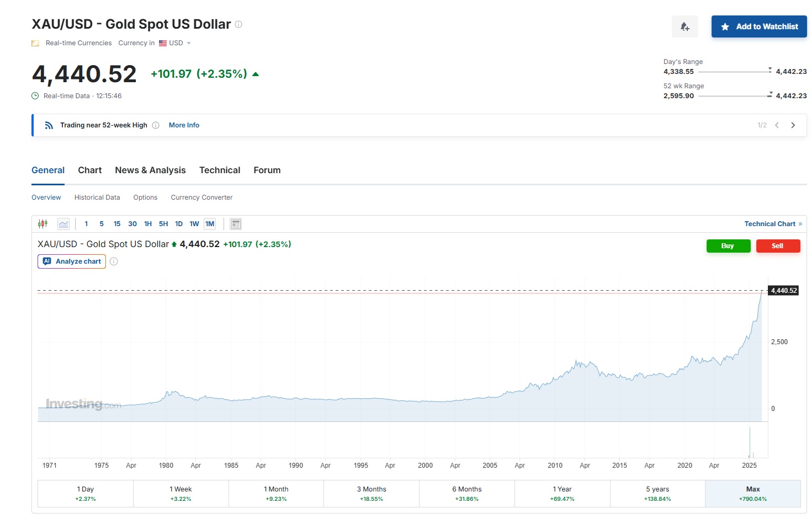Select the 30-minute chart interval
Viewport: 812px width, 524px height.
(x=132, y=224)
